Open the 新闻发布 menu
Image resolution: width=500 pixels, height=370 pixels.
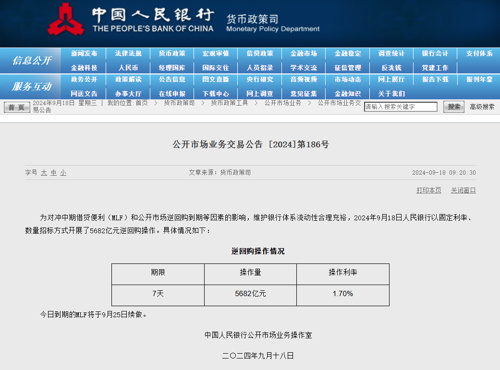point(84,53)
